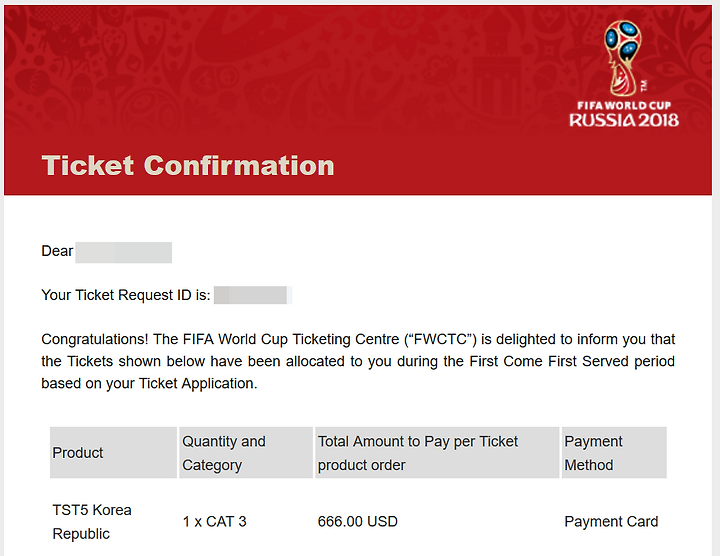Click the FIFA WORLD CUP wordmark
720x556 pixels.
pyautogui.click(x=624, y=106)
